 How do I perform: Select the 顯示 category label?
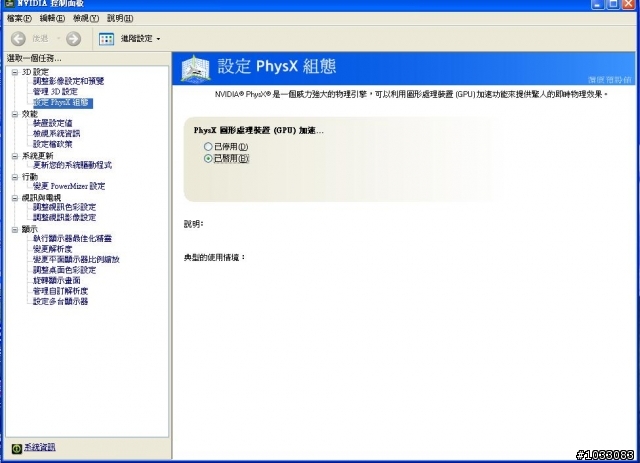[x=30, y=229]
